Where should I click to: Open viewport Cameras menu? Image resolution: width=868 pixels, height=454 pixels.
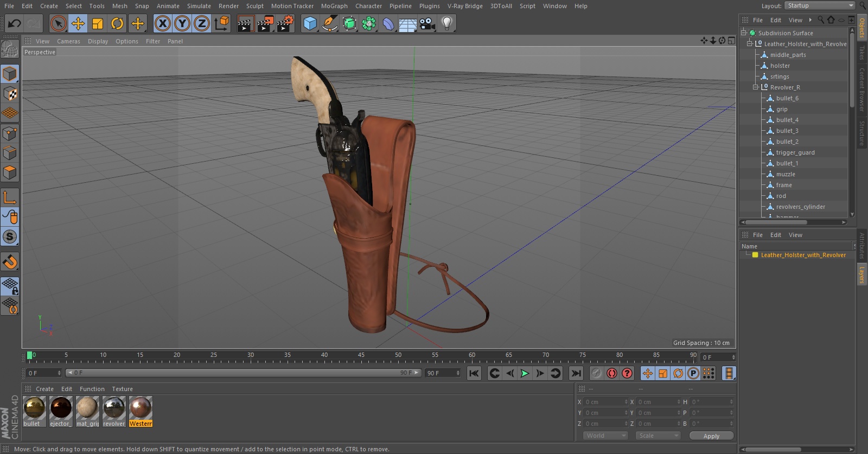coord(68,41)
